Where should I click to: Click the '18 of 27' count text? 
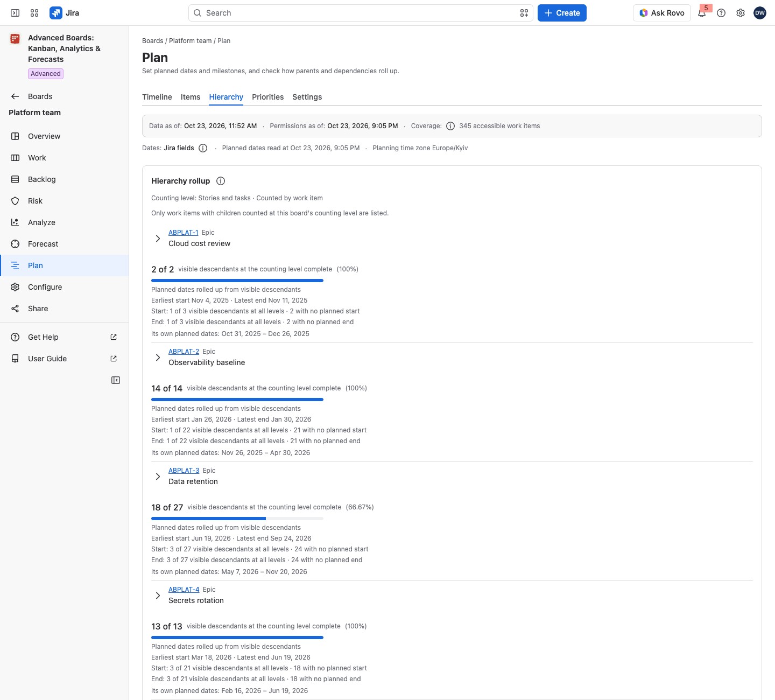click(x=167, y=507)
